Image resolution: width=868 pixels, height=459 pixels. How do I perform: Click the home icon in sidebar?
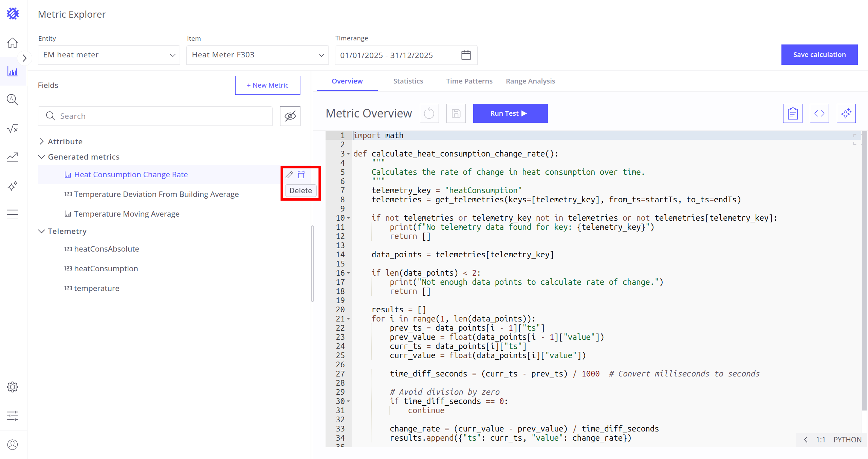coord(13,43)
